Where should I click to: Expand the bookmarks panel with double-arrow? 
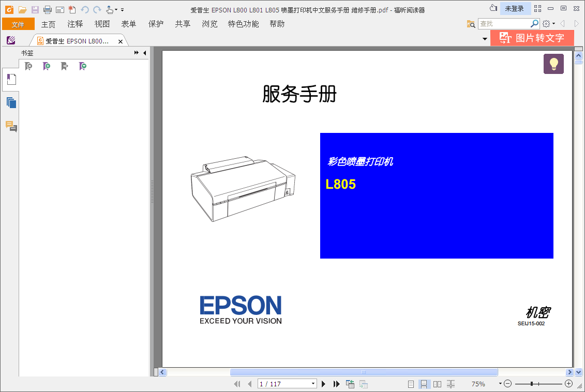(137, 53)
